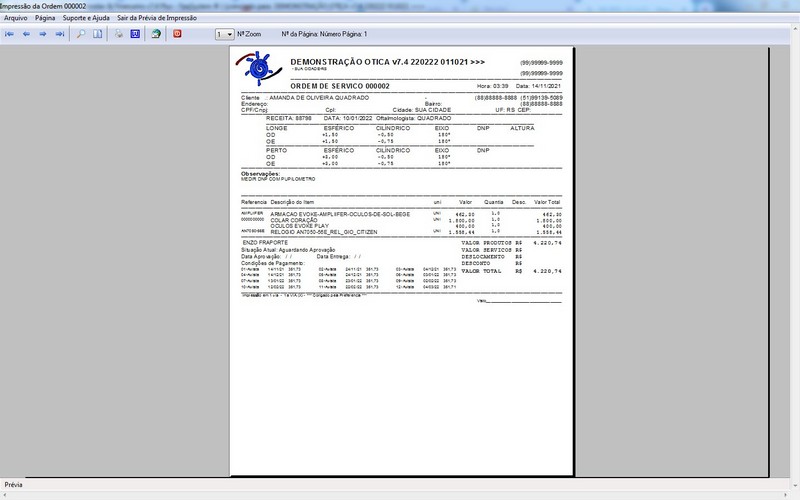Click the magnifying glass zoom icon
The height and width of the screenshot is (500, 800).
click(x=81, y=34)
